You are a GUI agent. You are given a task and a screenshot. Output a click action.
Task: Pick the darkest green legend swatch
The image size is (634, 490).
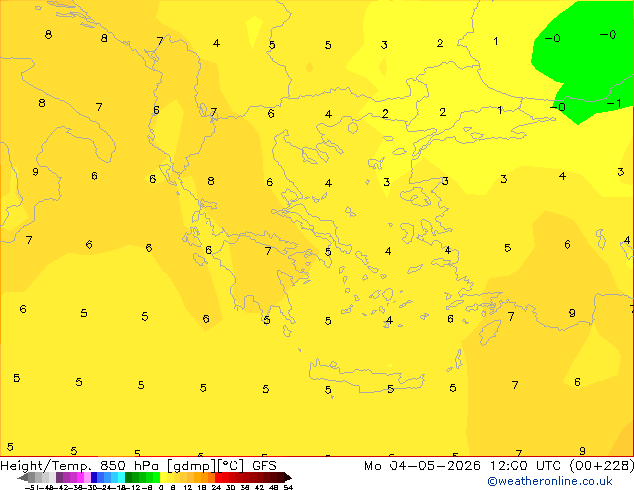click(x=128, y=477)
